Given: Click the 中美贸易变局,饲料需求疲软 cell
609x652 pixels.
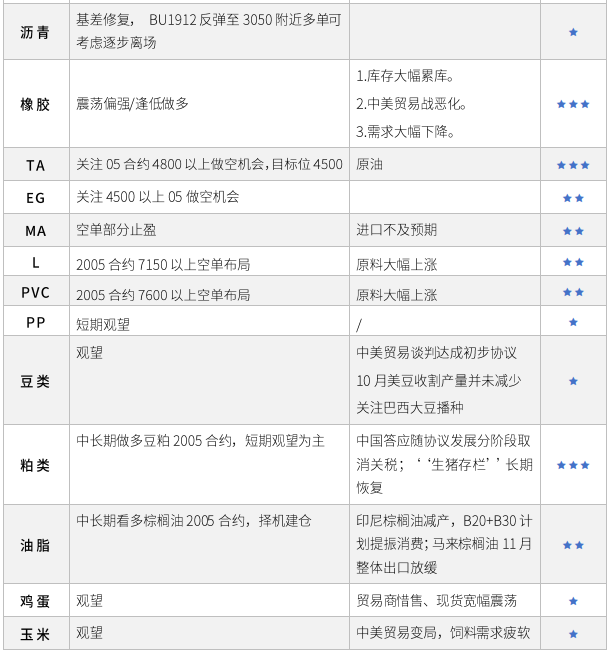Looking at the screenshot, I should [443, 633].
